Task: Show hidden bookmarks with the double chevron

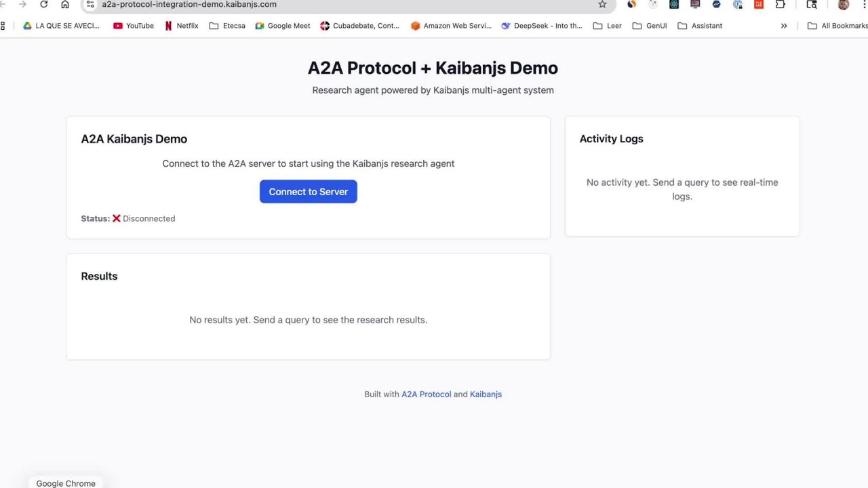Action: point(784,26)
